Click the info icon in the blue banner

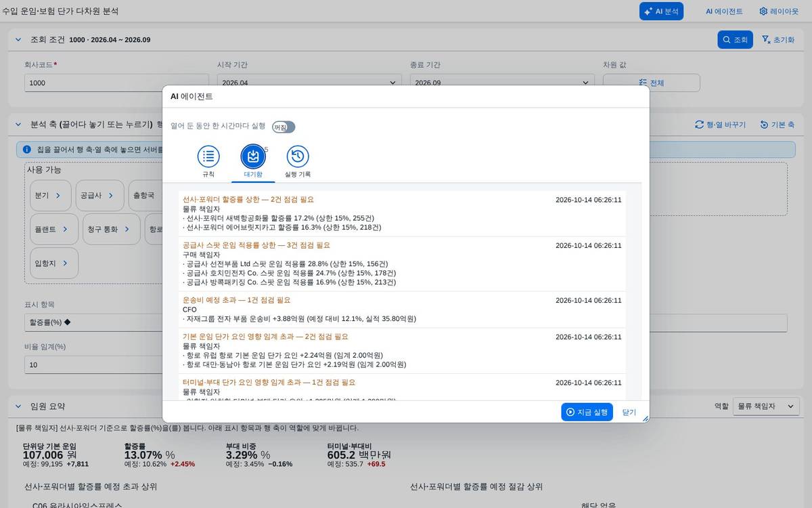coord(27,149)
